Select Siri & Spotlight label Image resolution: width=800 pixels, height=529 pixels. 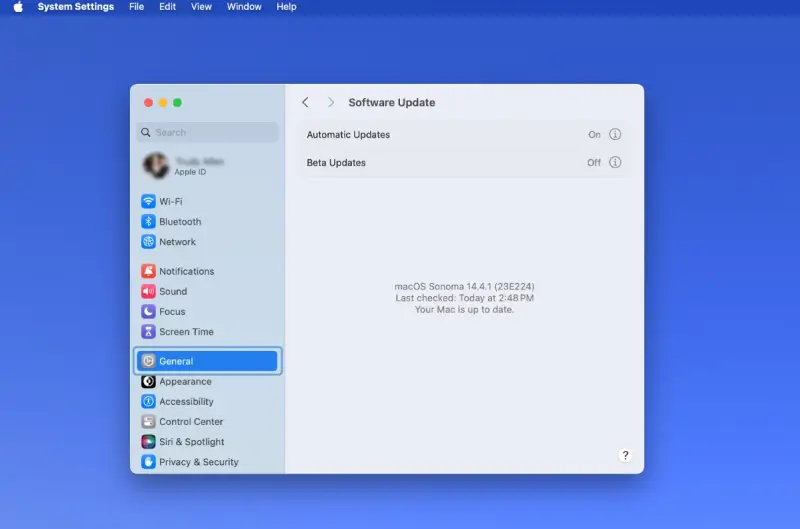(x=191, y=442)
